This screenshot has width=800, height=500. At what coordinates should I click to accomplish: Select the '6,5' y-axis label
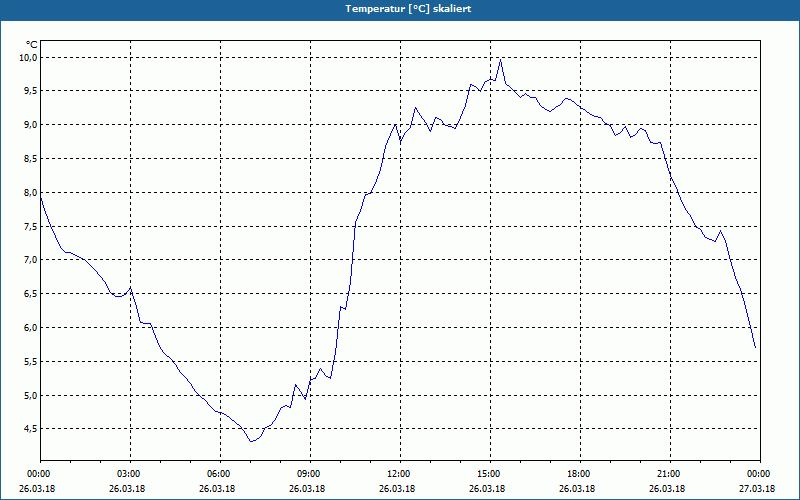tap(31, 294)
